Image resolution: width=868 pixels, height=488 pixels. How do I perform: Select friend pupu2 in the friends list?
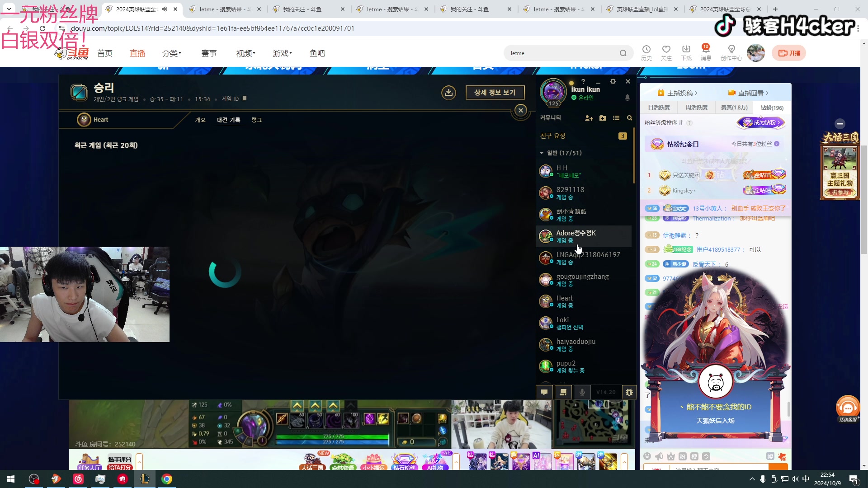(x=584, y=366)
